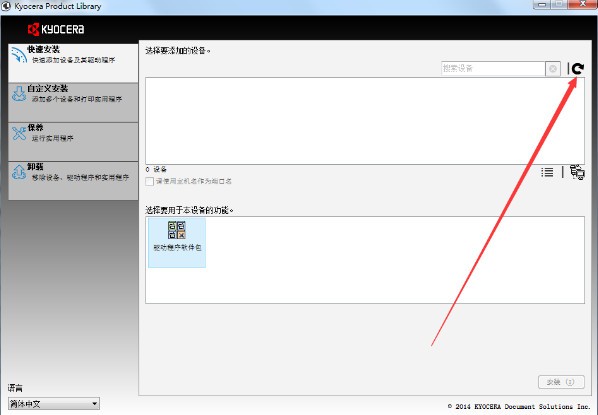Viewport: 598px width, 415px height.
Task: Click the empty device list area
Action: [x=365, y=121]
